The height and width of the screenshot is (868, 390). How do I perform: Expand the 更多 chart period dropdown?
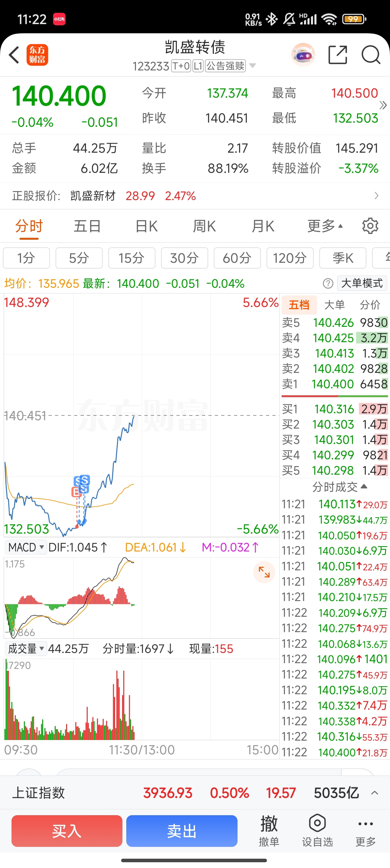tap(325, 226)
